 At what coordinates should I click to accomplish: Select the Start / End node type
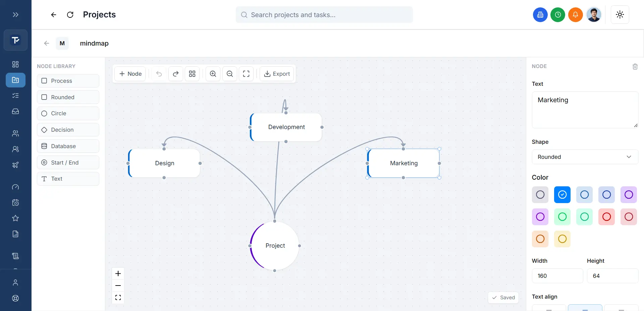68,163
